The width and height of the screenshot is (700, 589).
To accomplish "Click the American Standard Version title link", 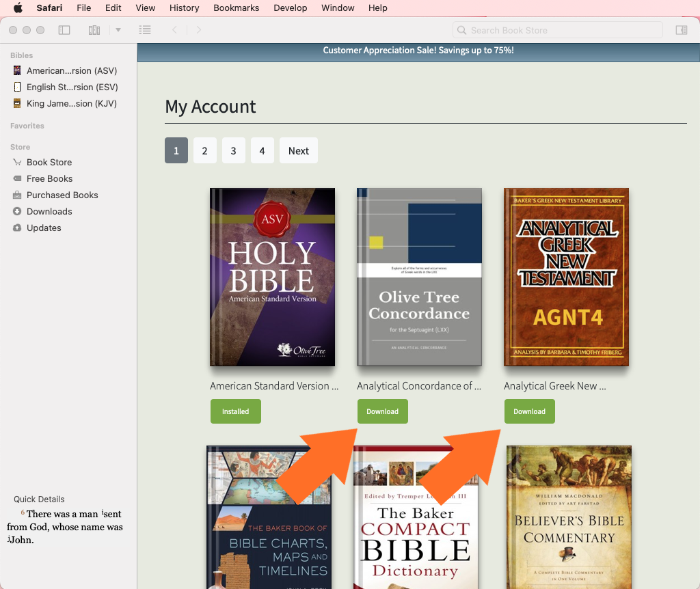I will pyautogui.click(x=274, y=386).
